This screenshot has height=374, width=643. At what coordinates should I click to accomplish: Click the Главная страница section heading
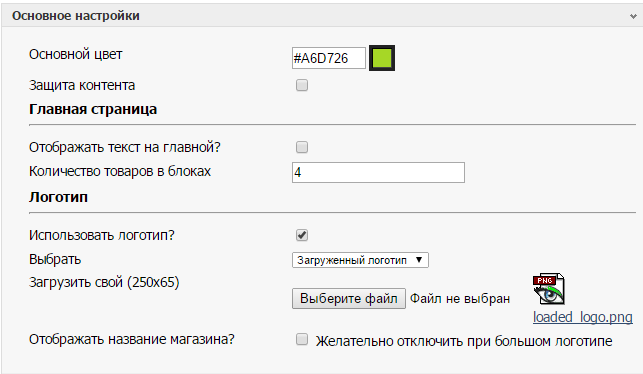tap(93, 109)
